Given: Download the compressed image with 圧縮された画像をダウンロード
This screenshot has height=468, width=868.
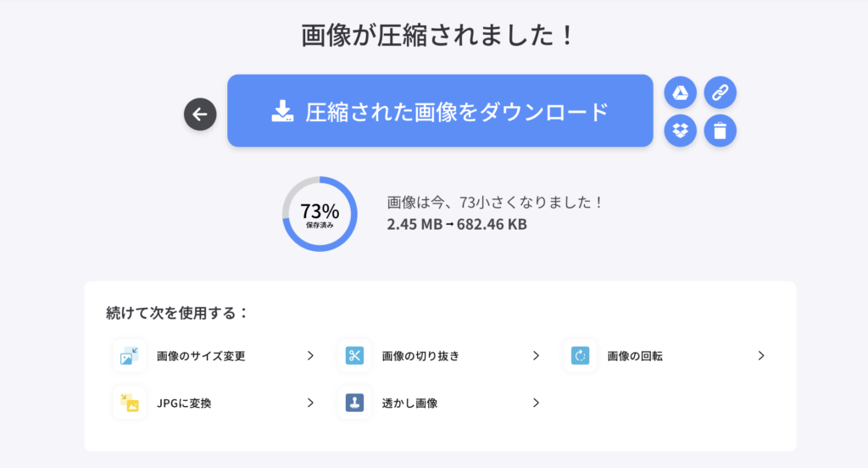Looking at the screenshot, I should (440, 111).
